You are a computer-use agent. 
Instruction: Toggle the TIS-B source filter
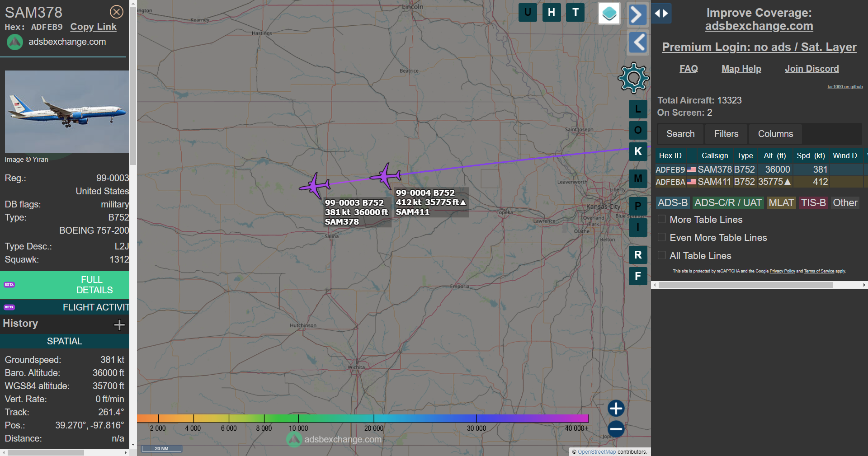[x=813, y=203]
